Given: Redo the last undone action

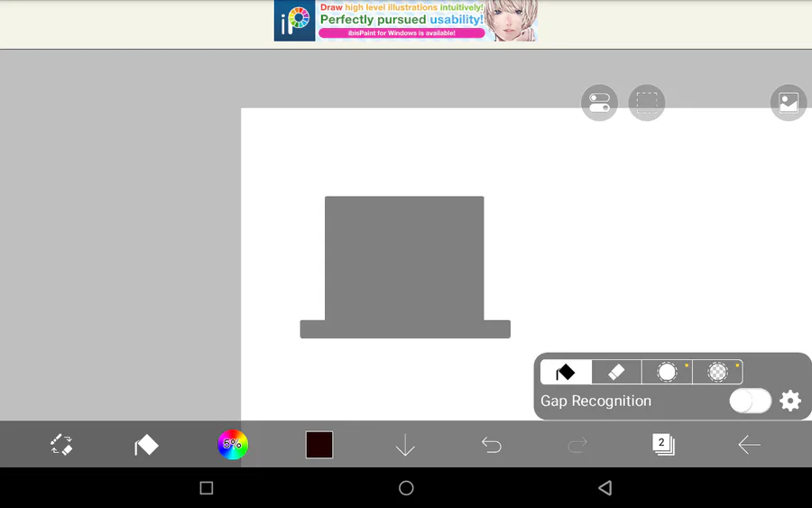Looking at the screenshot, I should pyautogui.click(x=577, y=445).
